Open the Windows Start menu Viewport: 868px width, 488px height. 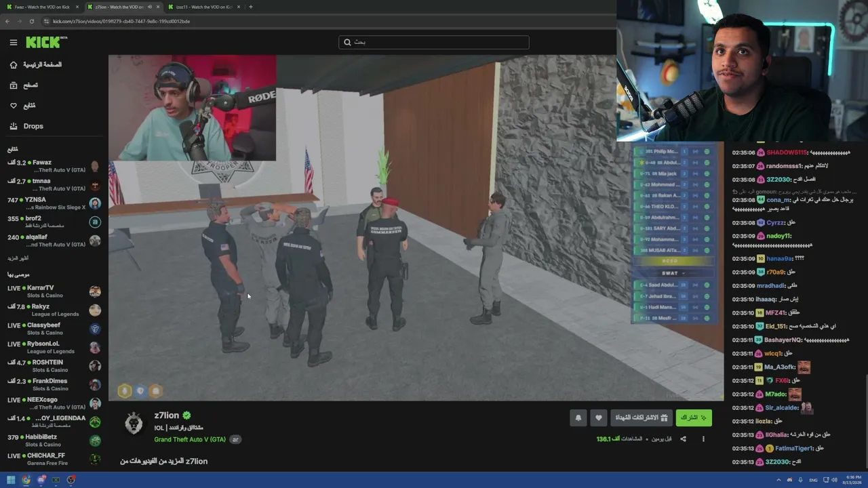(x=11, y=480)
